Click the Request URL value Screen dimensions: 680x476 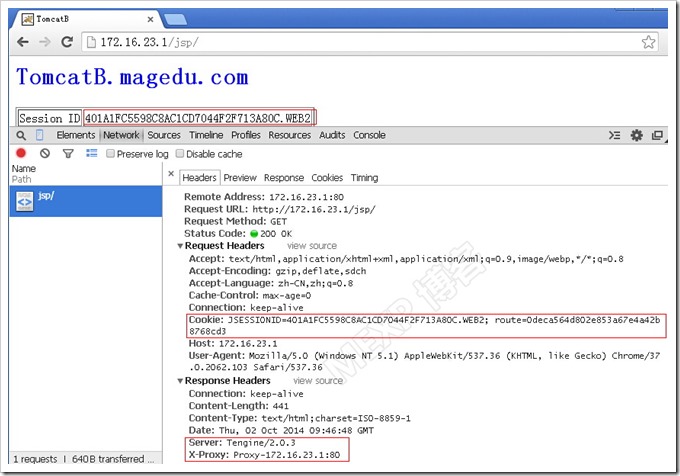pos(314,209)
